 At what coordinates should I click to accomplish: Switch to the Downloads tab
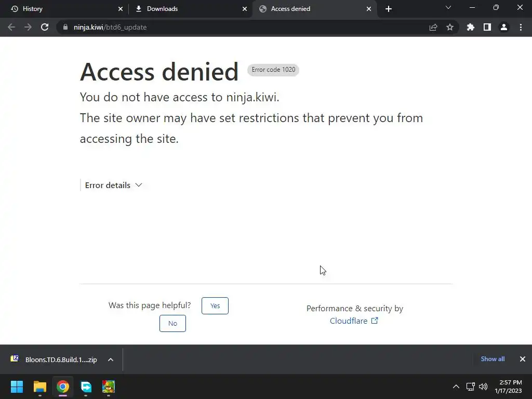190,9
